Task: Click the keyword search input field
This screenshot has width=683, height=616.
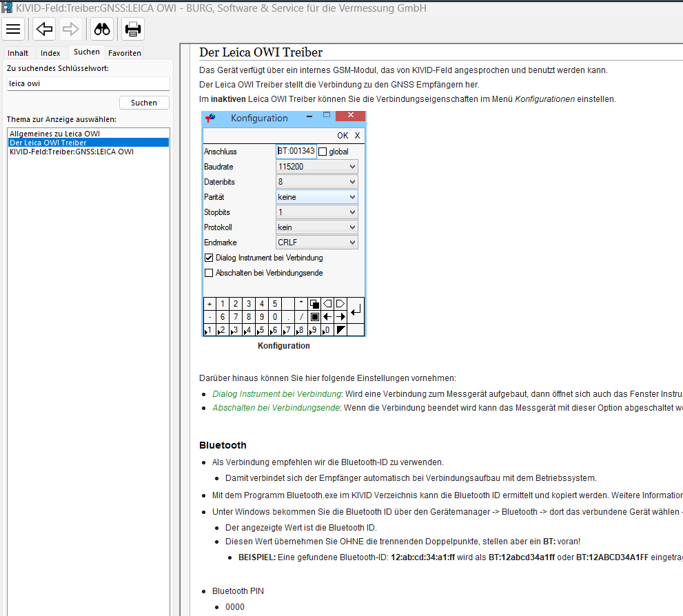Action: pyautogui.click(x=88, y=83)
